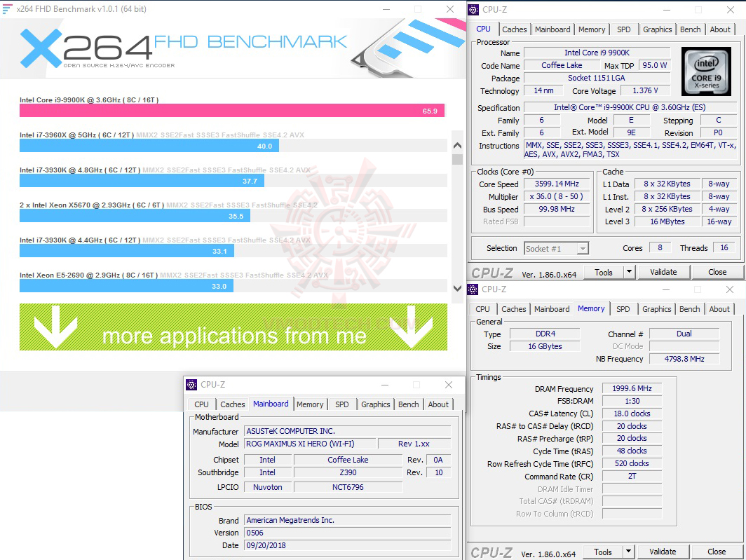Click Close button in the Memory CPU-Z window
The height and width of the screenshot is (560, 746).
(x=717, y=552)
